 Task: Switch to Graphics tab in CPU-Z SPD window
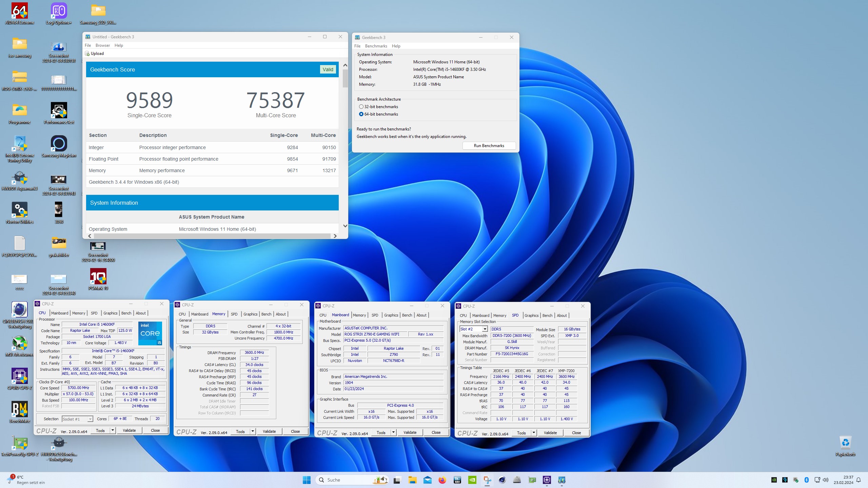[x=531, y=316]
